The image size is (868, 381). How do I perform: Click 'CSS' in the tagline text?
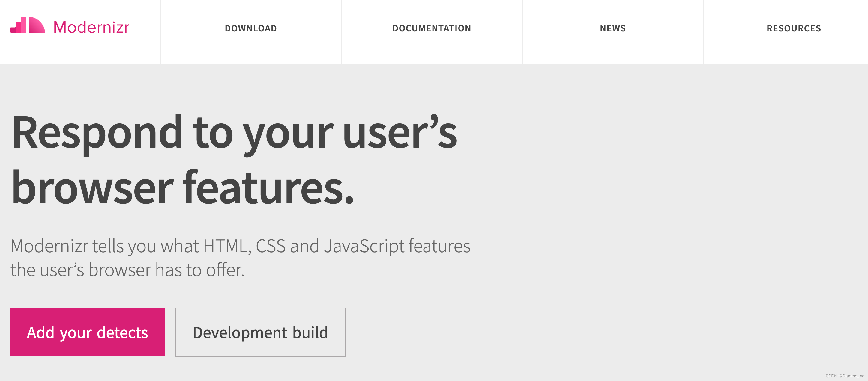[x=271, y=246]
